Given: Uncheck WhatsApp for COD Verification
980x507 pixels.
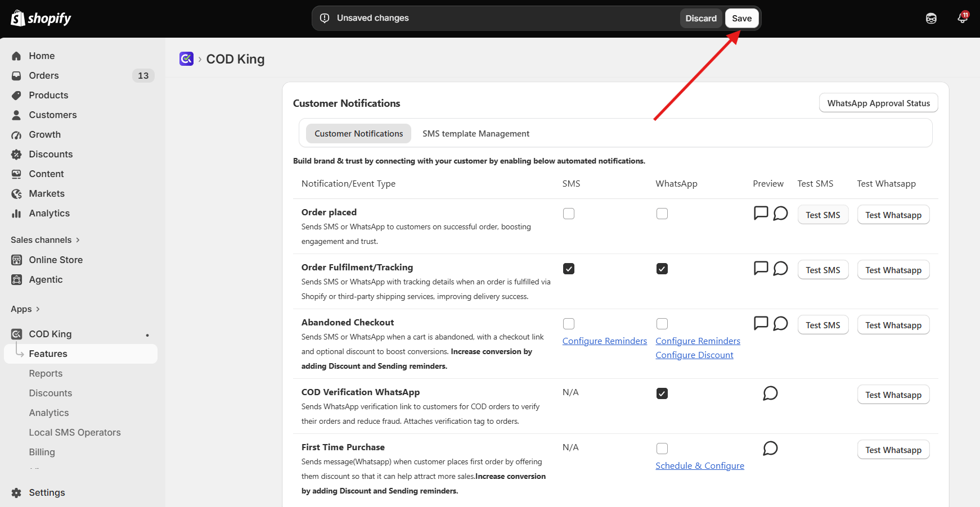Looking at the screenshot, I should point(662,393).
